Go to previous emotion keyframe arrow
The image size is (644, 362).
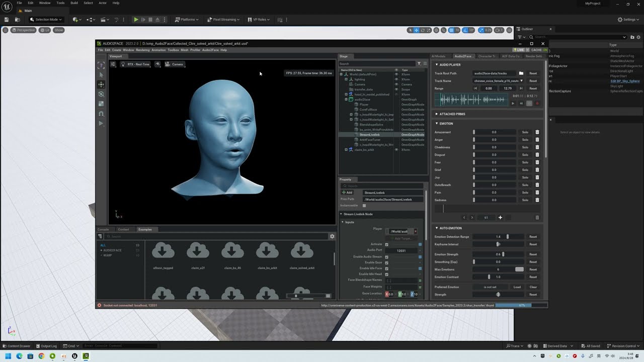[x=464, y=218]
